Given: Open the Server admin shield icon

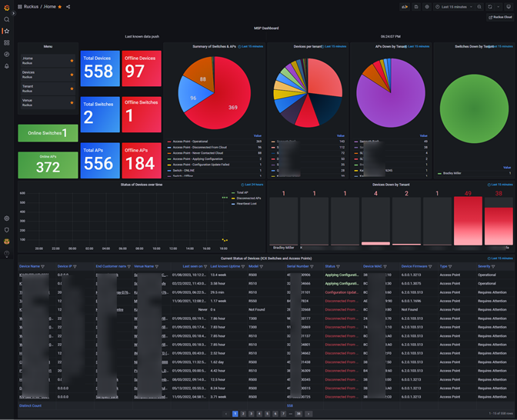Looking at the screenshot, I should coord(7,230).
